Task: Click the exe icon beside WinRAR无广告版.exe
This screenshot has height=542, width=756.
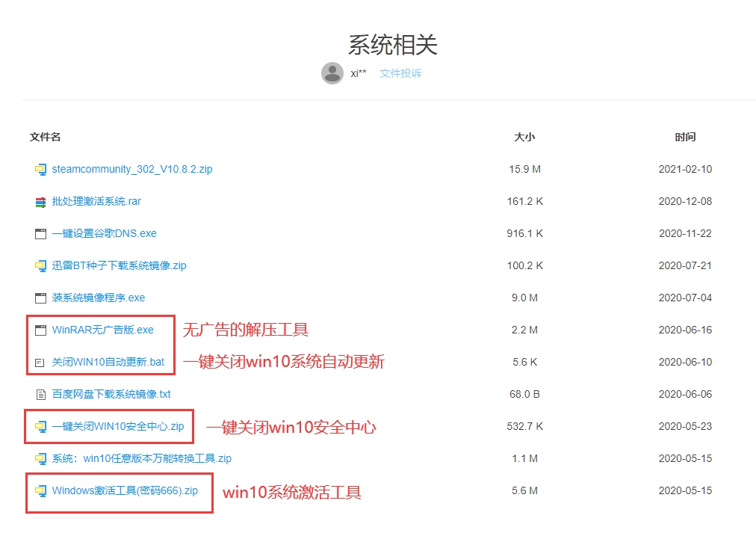Action: (40, 330)
